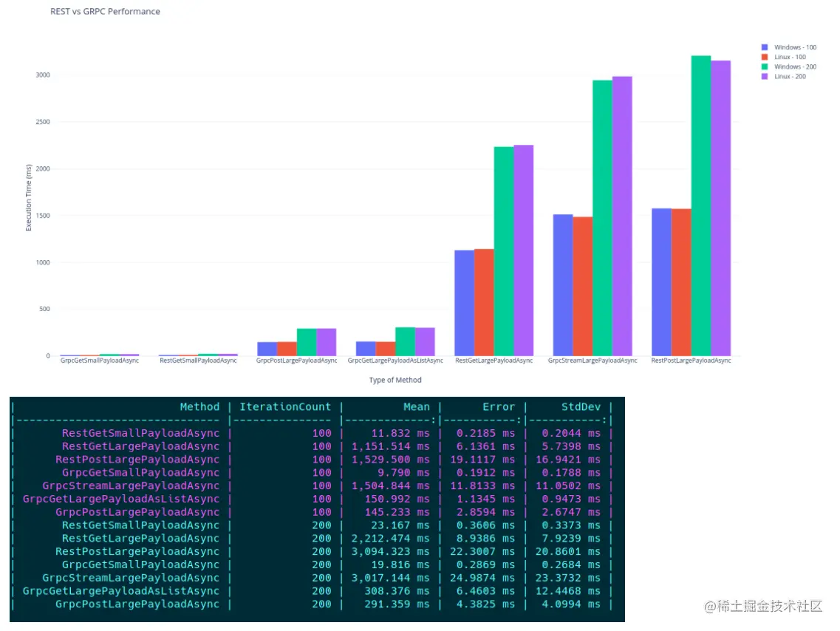
Task: Click the 2500 tick on the y-axis
Action: 43,122
